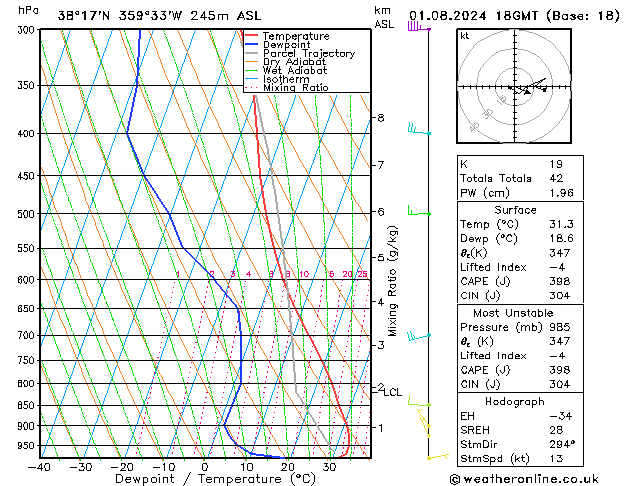
Task: Click the Pressure (mb) value 985
Action: pyautogui.click(x=560, y=327)
